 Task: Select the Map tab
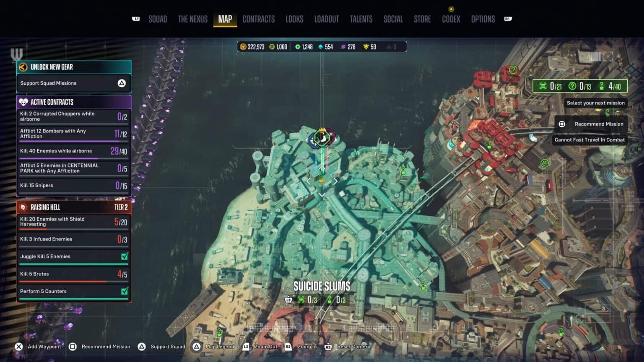click(225, 19)
